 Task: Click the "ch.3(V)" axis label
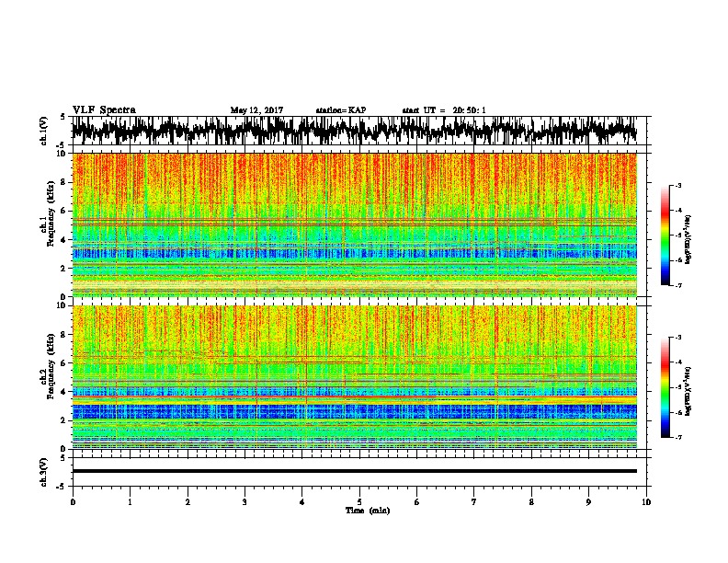click(x=44, y=472)
